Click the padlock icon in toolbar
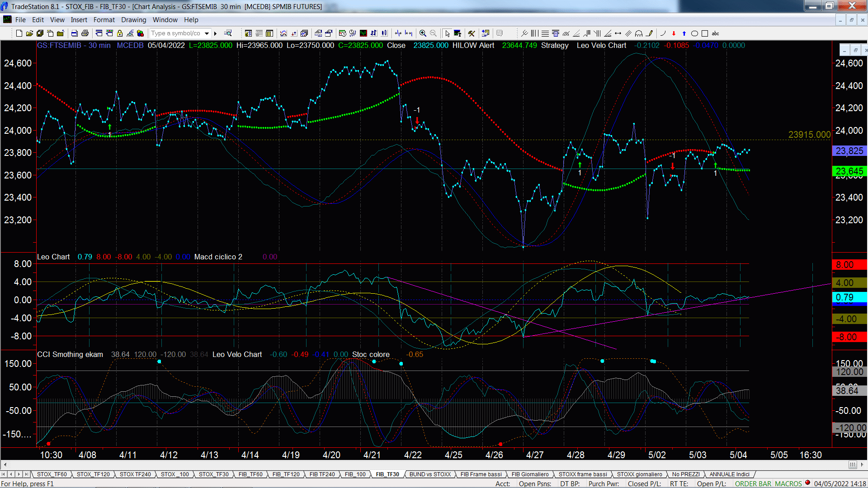This screenshot has width=868, height=488. (120, 33)
